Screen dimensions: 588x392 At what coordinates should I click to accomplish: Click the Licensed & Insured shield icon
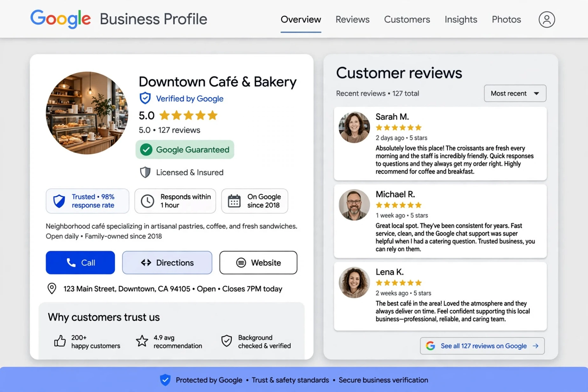point(145,172)
